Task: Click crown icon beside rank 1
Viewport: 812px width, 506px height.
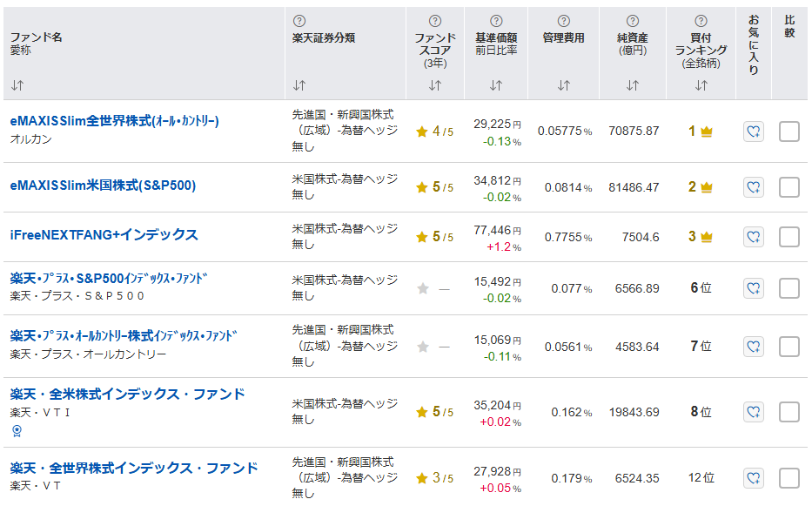Action: click(x=707, y=132)
